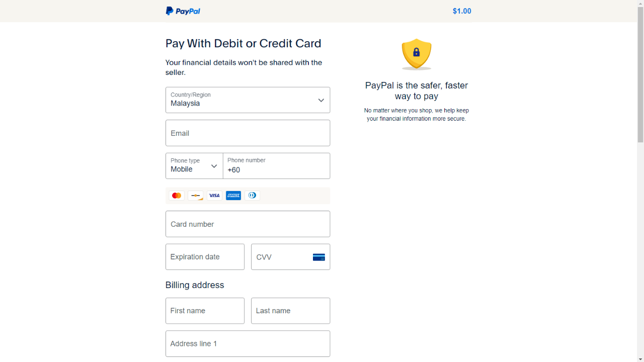Click the $1.00 amount in header
Screen dimensions: 644x362
coord(462,11)
